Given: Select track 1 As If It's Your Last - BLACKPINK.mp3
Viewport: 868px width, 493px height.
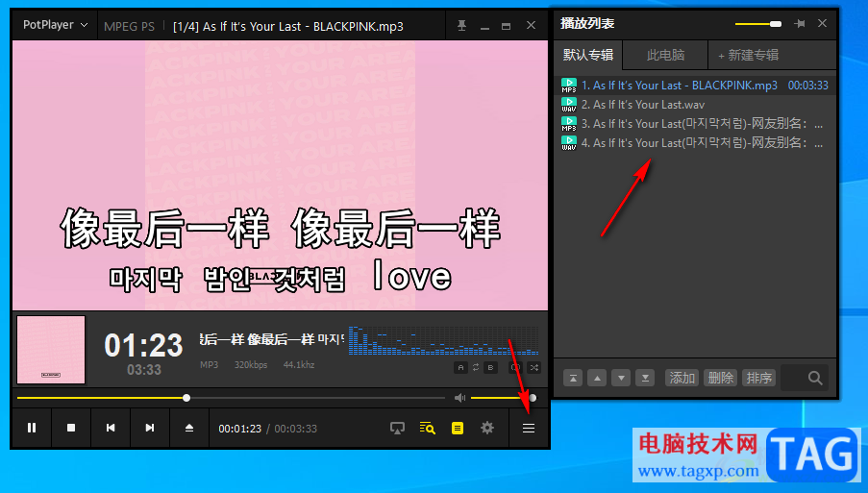Looking at the screenshot, I should [695, 86].
